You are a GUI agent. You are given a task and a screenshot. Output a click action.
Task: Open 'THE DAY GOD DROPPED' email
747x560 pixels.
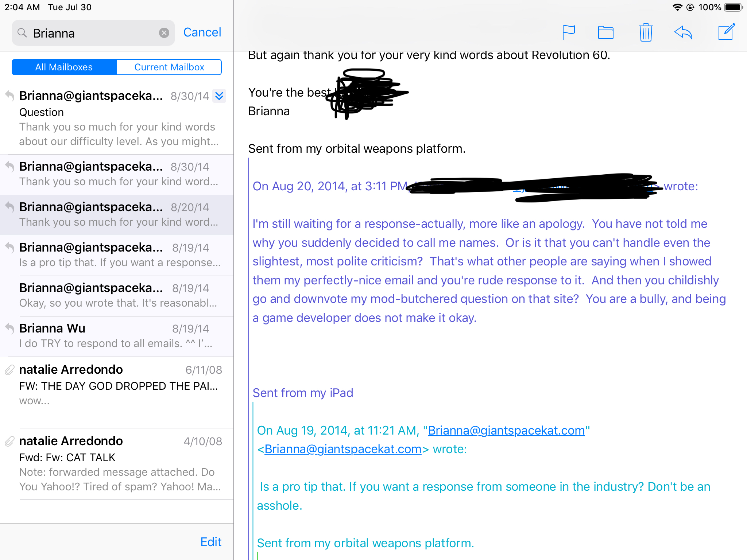coord(117,392)
